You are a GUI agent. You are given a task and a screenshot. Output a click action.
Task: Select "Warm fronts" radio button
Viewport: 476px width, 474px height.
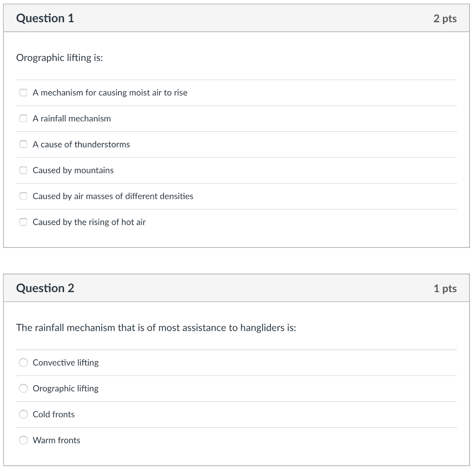tap(23, 440)
